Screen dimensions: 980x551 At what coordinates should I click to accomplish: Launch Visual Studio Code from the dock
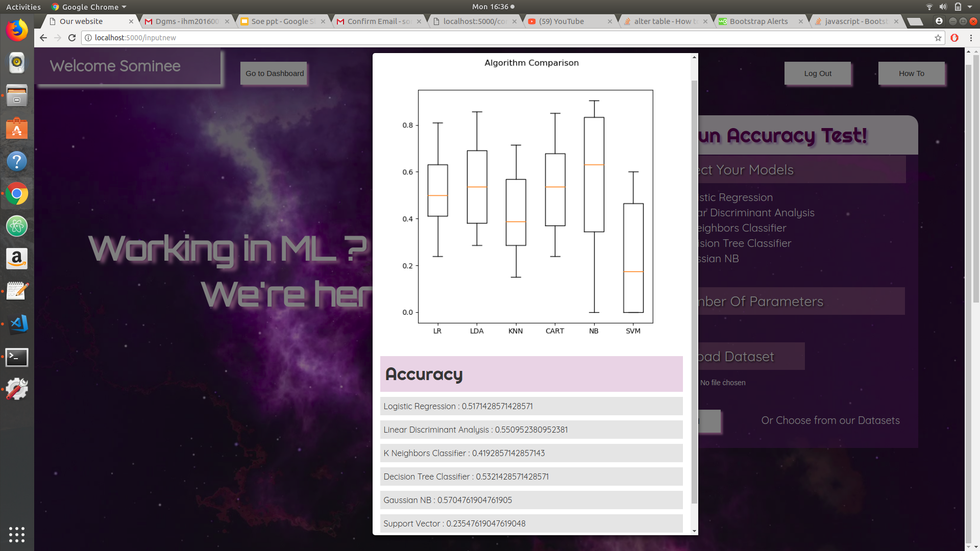tap(17, 324)
